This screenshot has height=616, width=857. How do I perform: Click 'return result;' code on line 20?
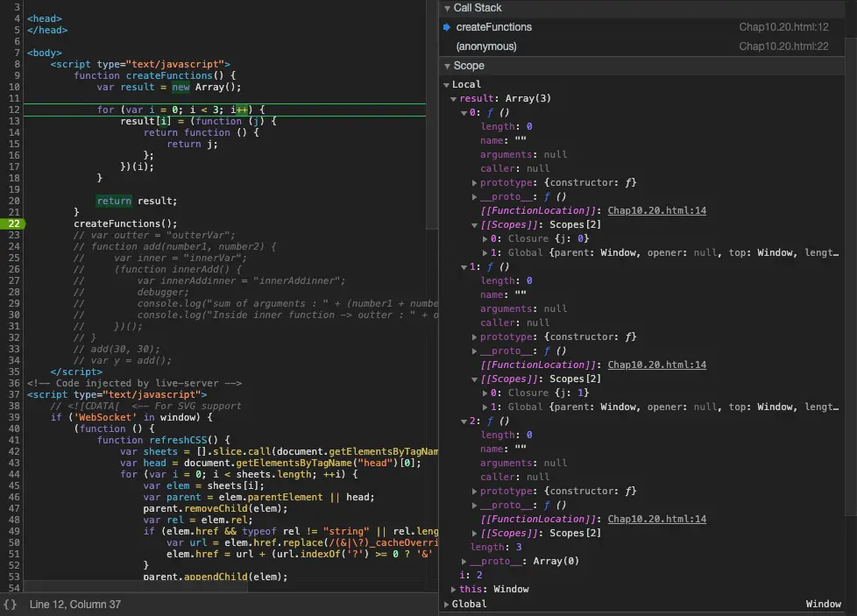tap(137, 202)
